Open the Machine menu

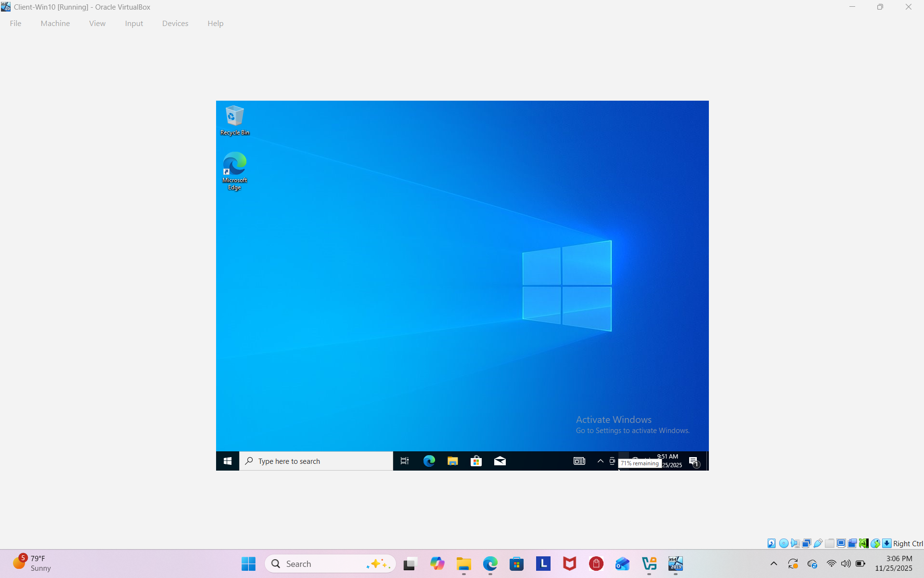[55, 23]
